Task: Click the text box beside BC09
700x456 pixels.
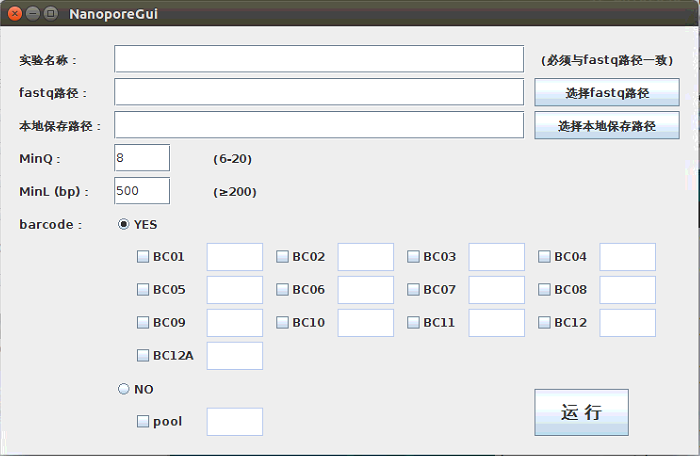Action: coord(235,323)
